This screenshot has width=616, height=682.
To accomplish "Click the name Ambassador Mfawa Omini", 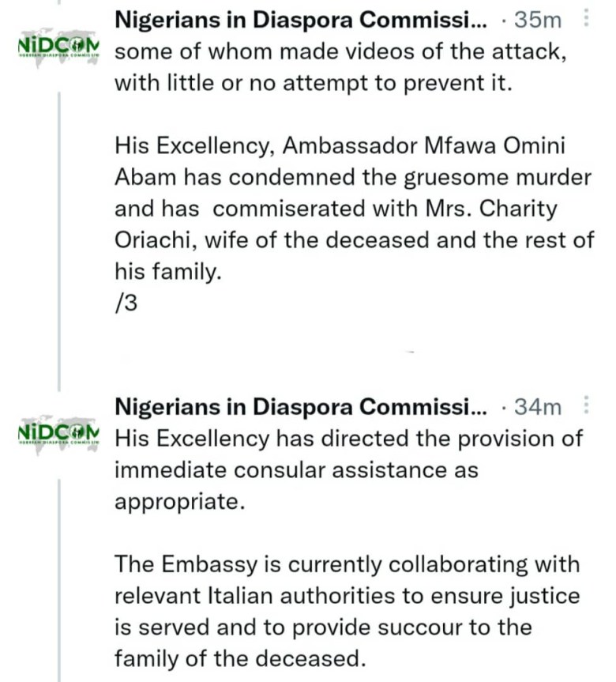I will coord(423,145).
